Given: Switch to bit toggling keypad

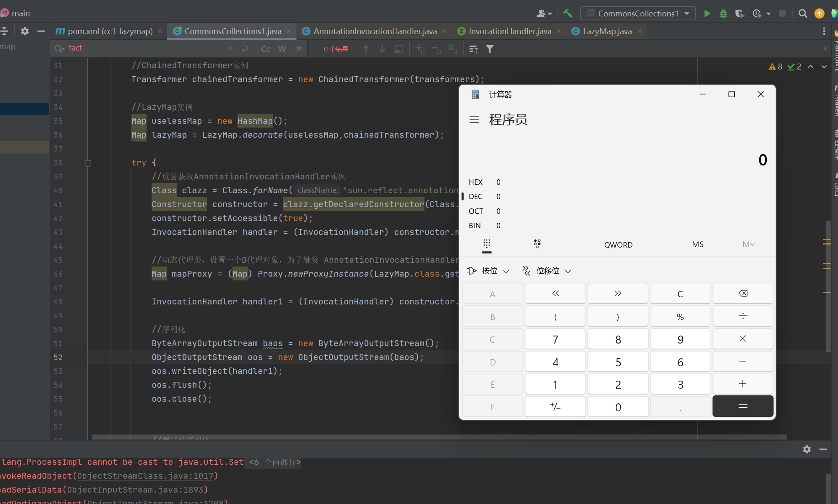Looking at the screenshot, I should (537, 244).
